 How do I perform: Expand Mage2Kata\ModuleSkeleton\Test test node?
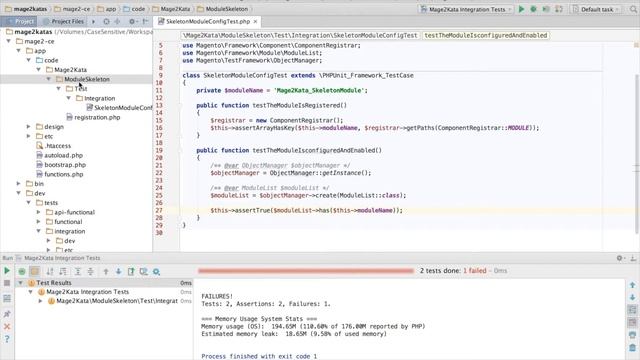coord(40,301)
